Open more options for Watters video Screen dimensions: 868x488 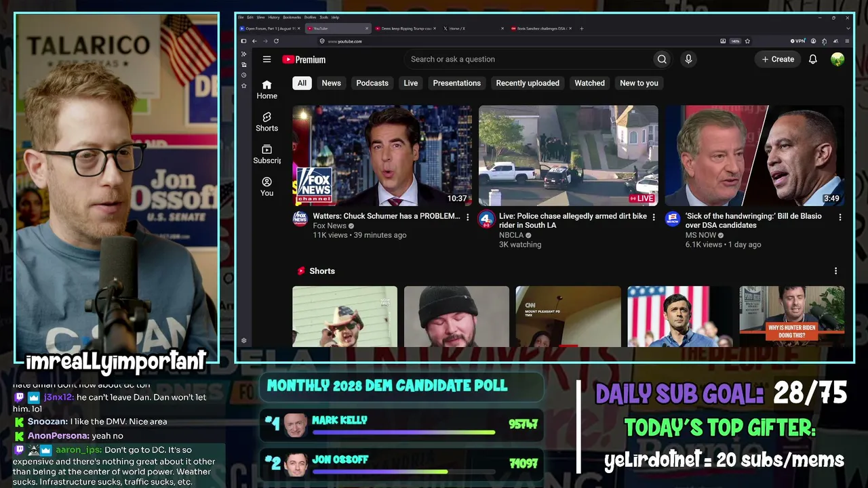(x=467, y=217)
